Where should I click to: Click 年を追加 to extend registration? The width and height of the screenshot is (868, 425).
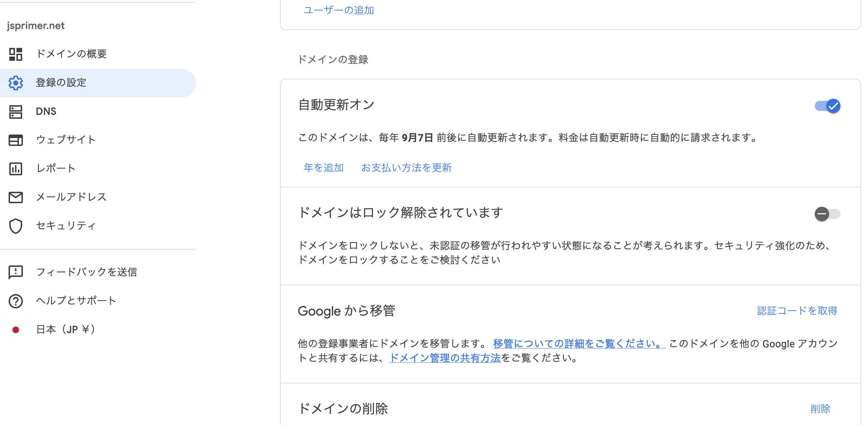click(323, 168)
